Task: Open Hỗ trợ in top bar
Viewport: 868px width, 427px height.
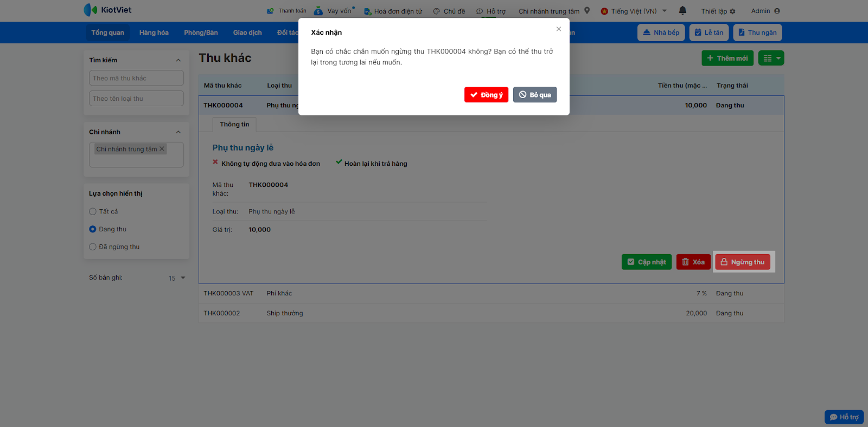Action: pos(491,11)
